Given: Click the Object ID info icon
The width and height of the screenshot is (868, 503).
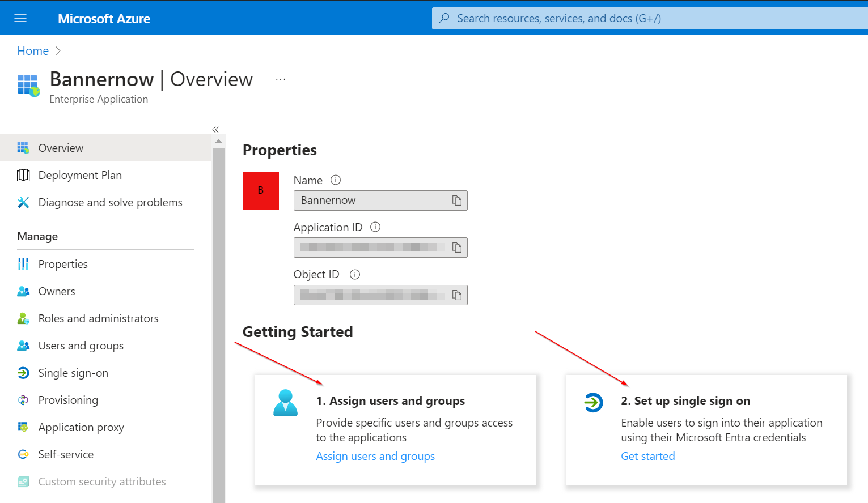Looking at the screenshot, I should (355, 275).
